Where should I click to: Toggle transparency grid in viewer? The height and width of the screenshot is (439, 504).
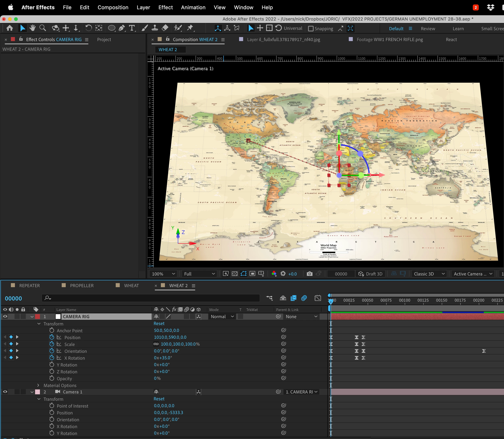pyautogui.click(x=234, y=274)
